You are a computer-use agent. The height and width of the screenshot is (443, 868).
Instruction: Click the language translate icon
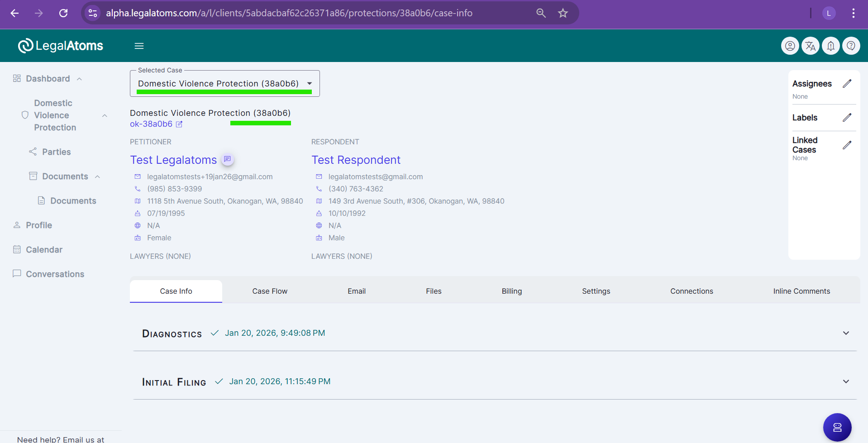810,46
